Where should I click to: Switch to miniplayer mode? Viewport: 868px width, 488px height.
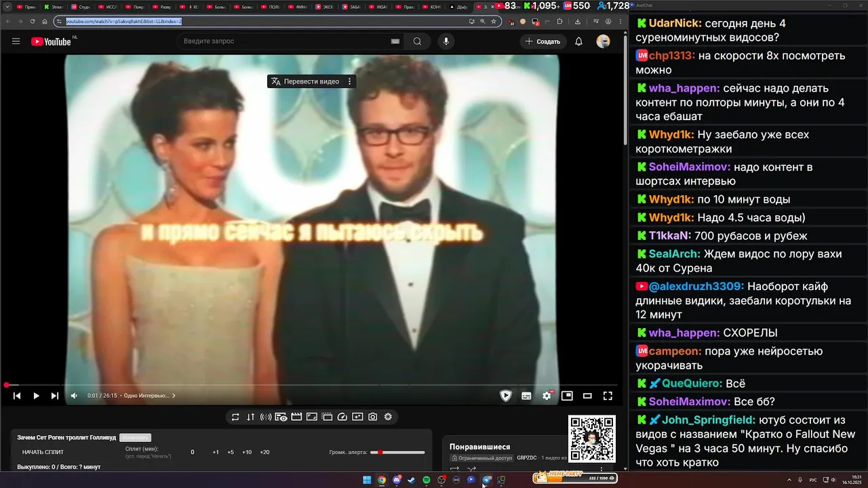pos(567,396)
